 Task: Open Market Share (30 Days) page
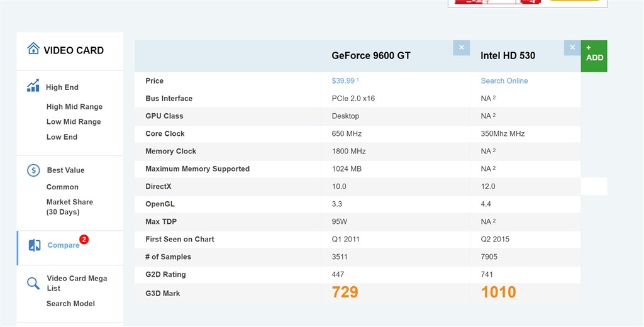(69, 207)
